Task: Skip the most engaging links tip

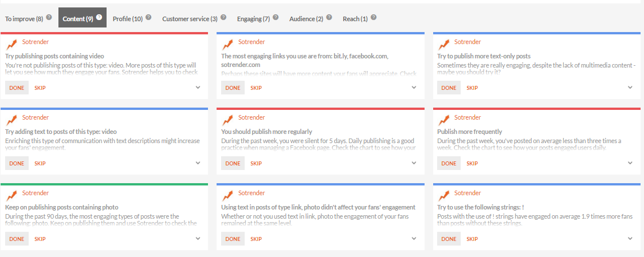Action: point(256,88)
